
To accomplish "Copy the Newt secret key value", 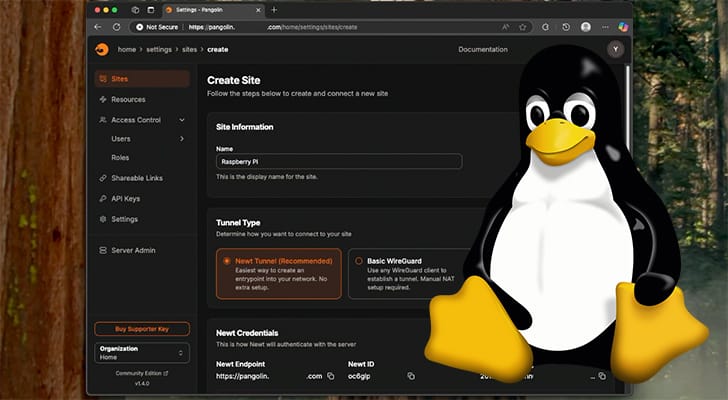I will (x=602, y=376).
